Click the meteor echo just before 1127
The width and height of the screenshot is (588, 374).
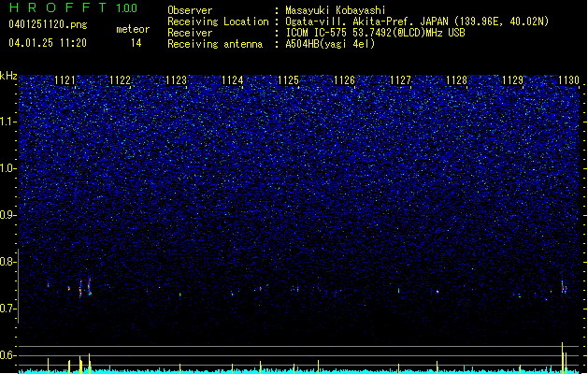(398, 291)
